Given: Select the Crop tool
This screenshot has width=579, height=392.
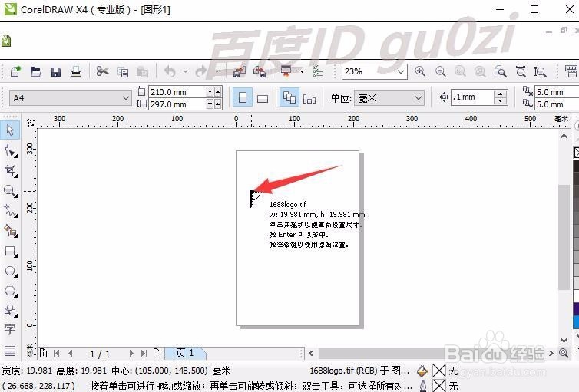Looking at the screenshot, I should (10, 171).
